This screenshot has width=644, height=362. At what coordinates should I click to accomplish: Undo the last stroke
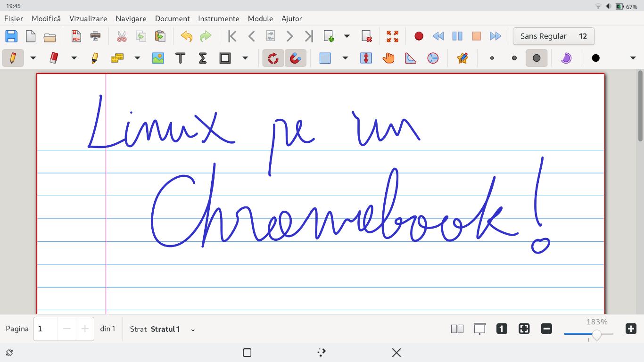coord(187,36)
